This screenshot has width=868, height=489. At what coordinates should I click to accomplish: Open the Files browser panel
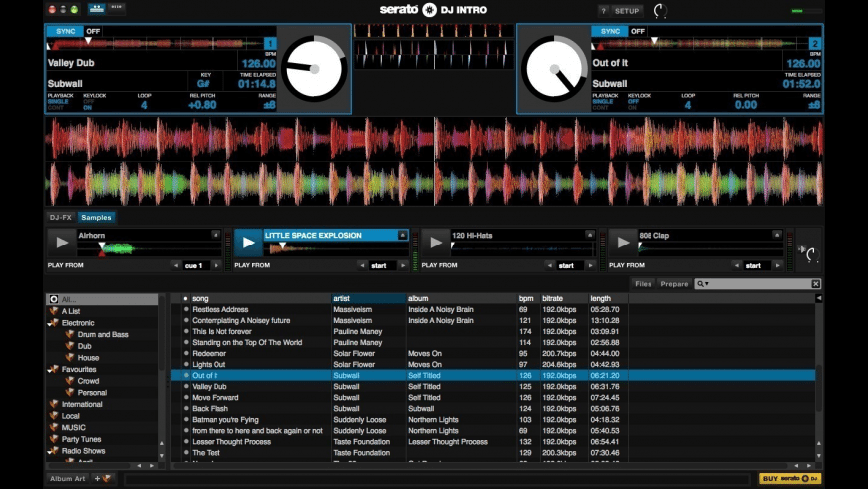tap(644, 284)
